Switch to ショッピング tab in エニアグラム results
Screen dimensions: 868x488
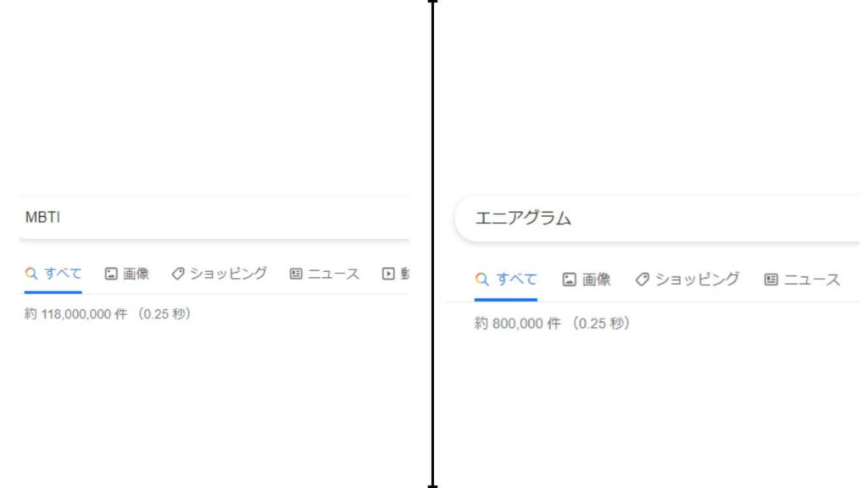point(697,279)
